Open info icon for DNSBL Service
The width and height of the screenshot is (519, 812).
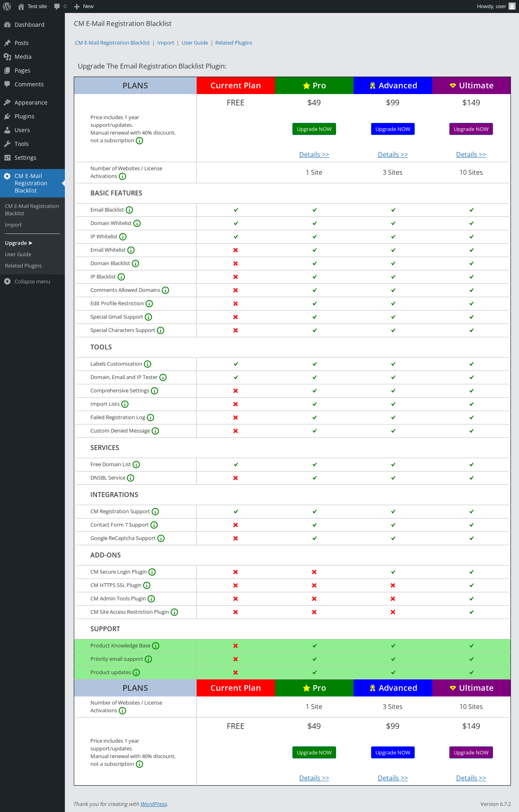tap(131, 478)
